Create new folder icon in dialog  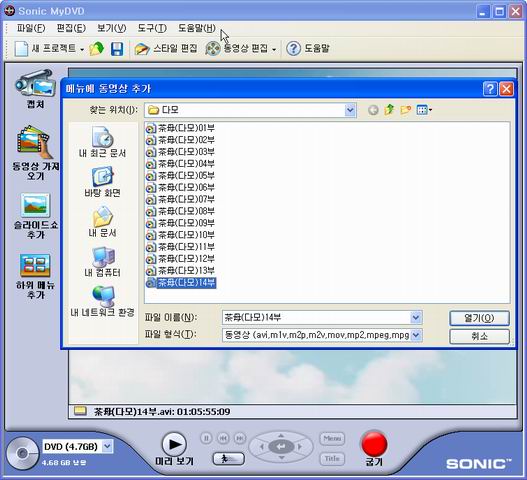click(x=406, y=110)
